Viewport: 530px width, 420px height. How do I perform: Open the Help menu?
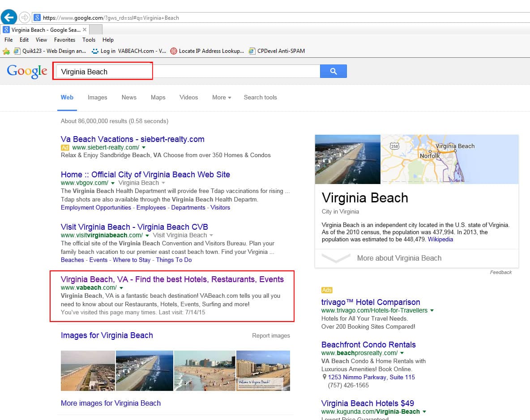[x=108, y=40]
